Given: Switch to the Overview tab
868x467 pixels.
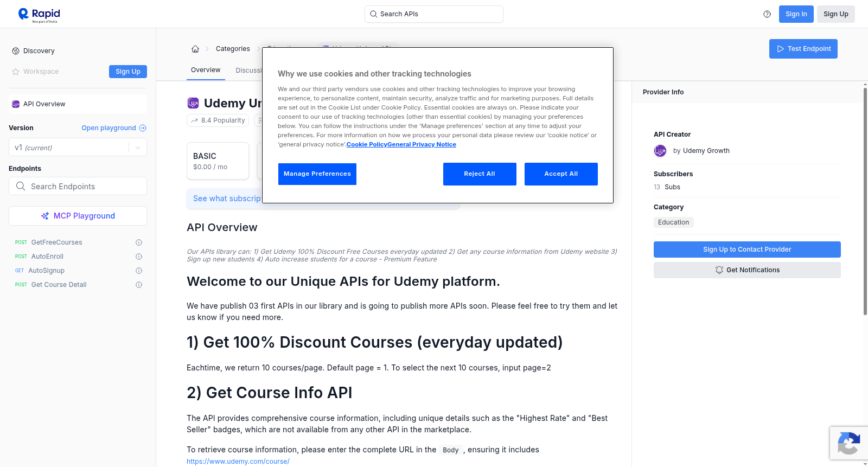Looking at the screenshot, I should [206, 70].
